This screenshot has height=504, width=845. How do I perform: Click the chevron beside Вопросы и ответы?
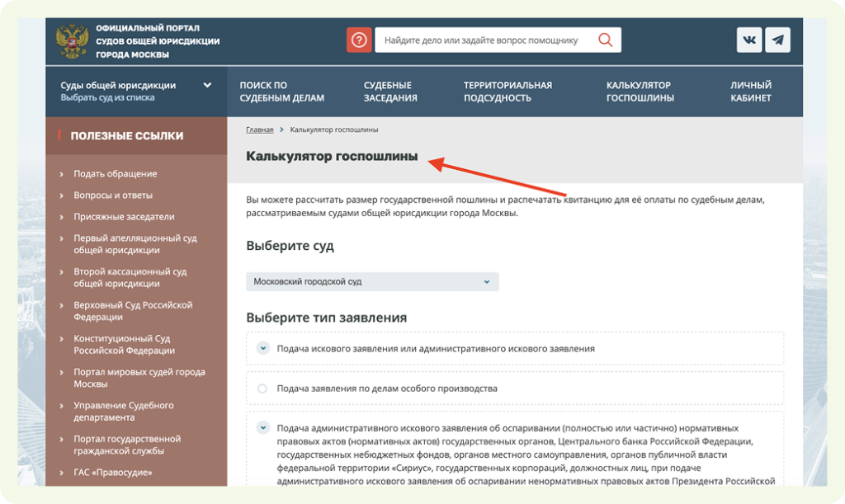(62, 195)
